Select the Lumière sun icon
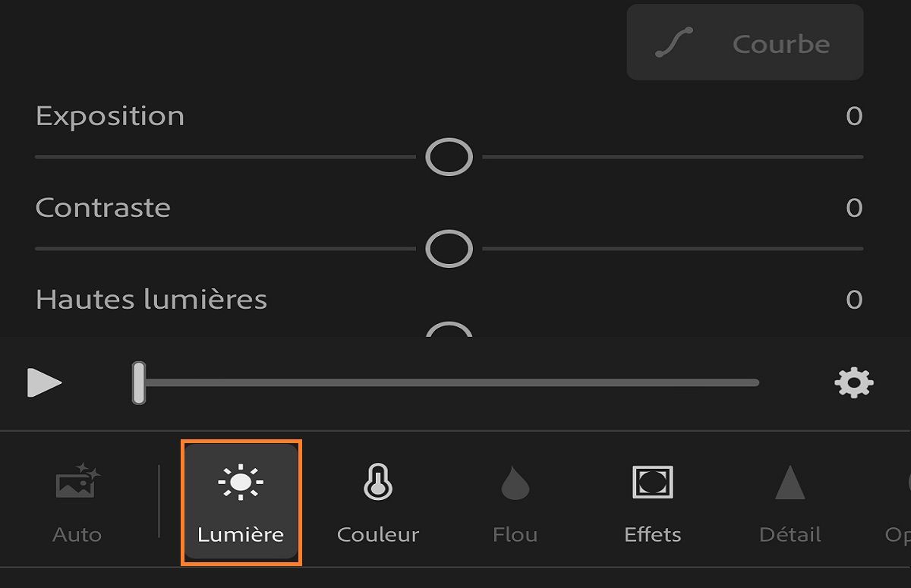 pyautogui.click(x=241, y=481)
